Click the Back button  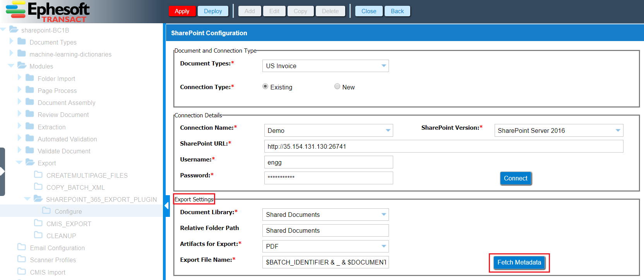click(x=397, y=11)
